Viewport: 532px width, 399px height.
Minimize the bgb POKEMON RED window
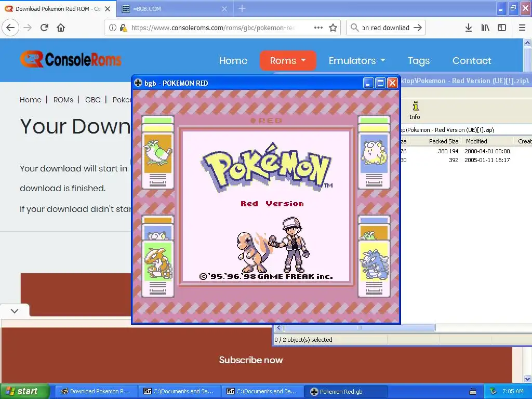[368, 83]
